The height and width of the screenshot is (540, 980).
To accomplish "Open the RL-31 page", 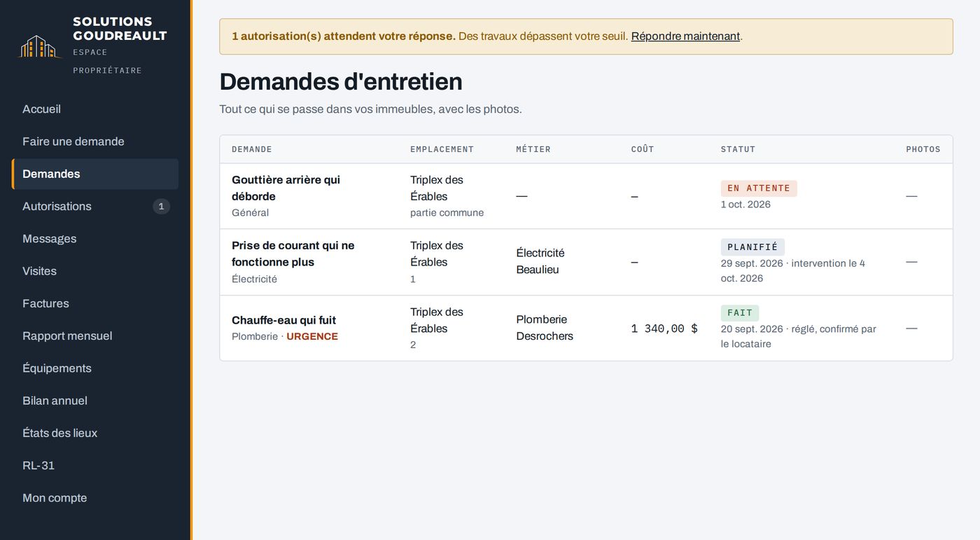I will point(95,466).
